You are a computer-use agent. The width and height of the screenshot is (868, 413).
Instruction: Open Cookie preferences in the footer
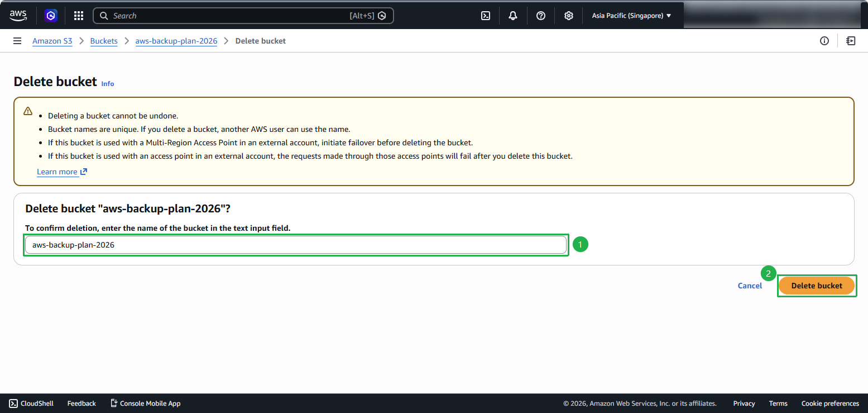point(830,403)
